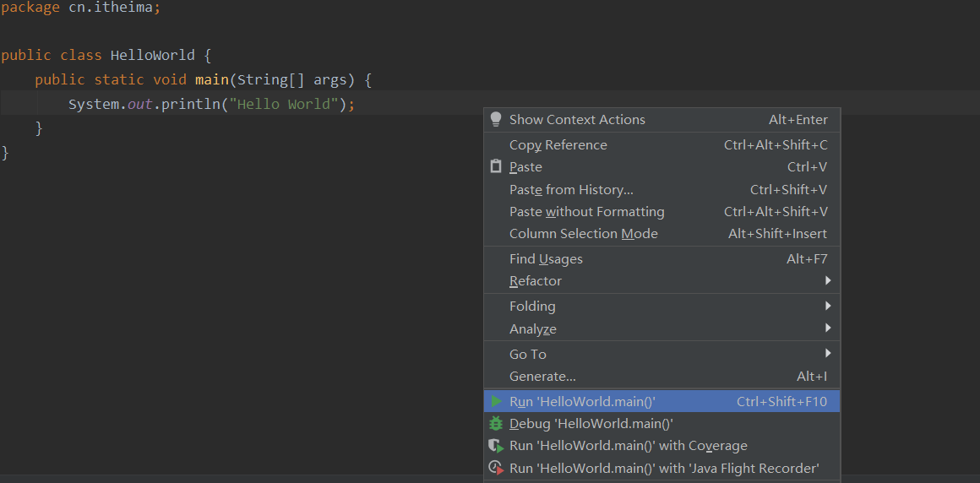
Task: Expand the Analyze submenu arrow
Action: point(828,328)
